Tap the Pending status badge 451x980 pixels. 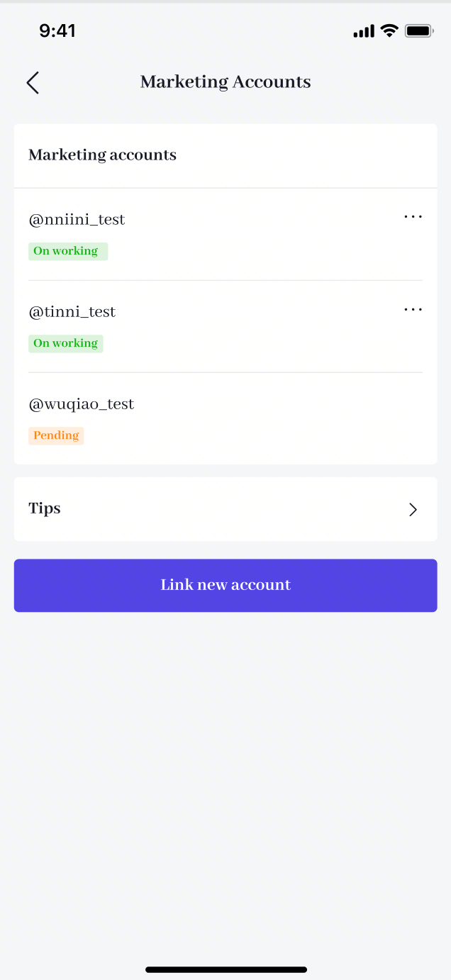click(56, 435)
